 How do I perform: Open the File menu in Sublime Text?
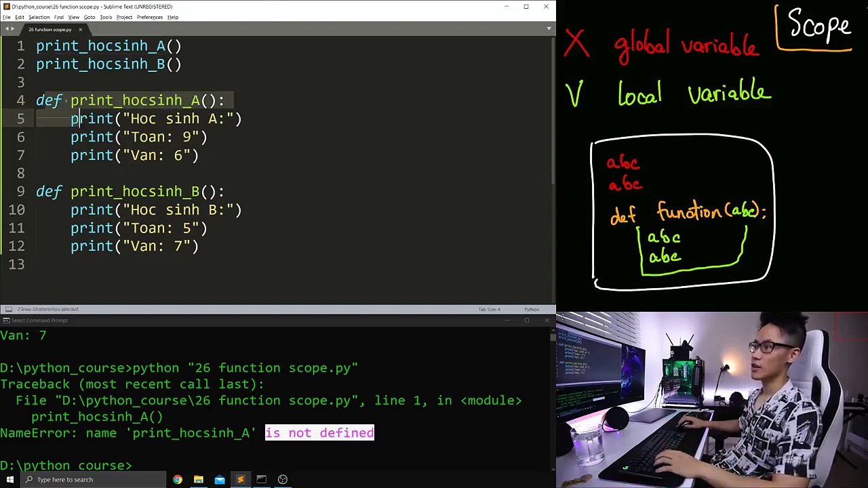pyautogui.click(x=6, y=17)
